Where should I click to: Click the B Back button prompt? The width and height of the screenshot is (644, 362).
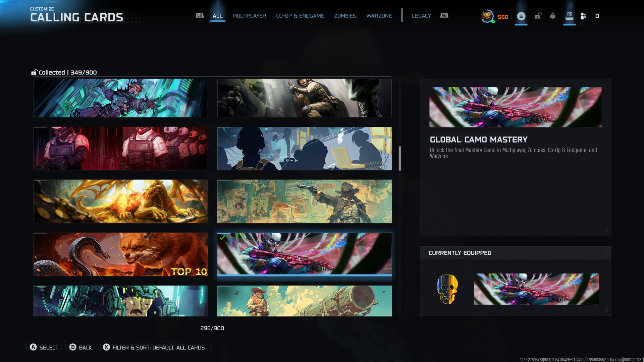[x=73, y=347]
